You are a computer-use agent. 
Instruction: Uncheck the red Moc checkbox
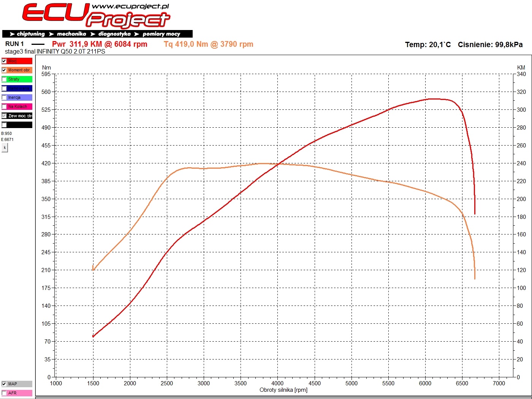point(4,61)
